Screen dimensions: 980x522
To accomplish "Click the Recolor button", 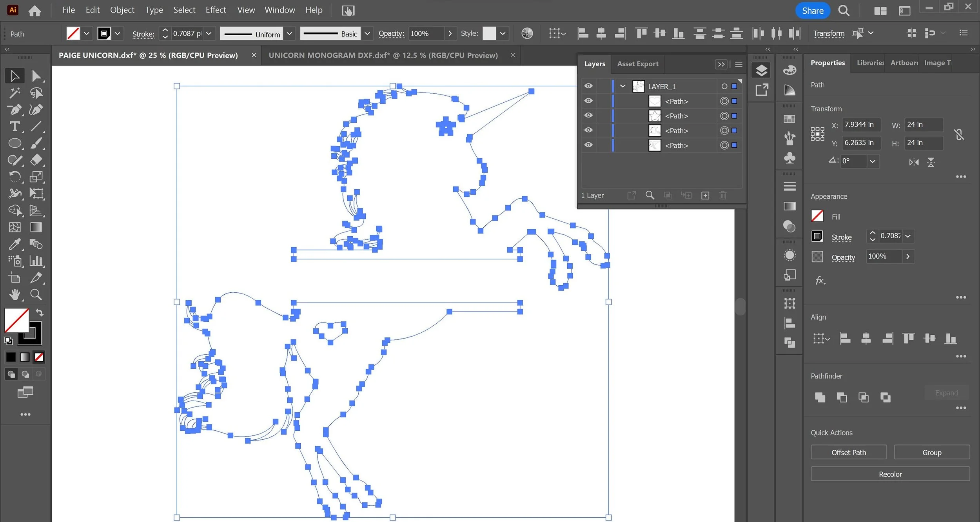I will pos(890,474).
